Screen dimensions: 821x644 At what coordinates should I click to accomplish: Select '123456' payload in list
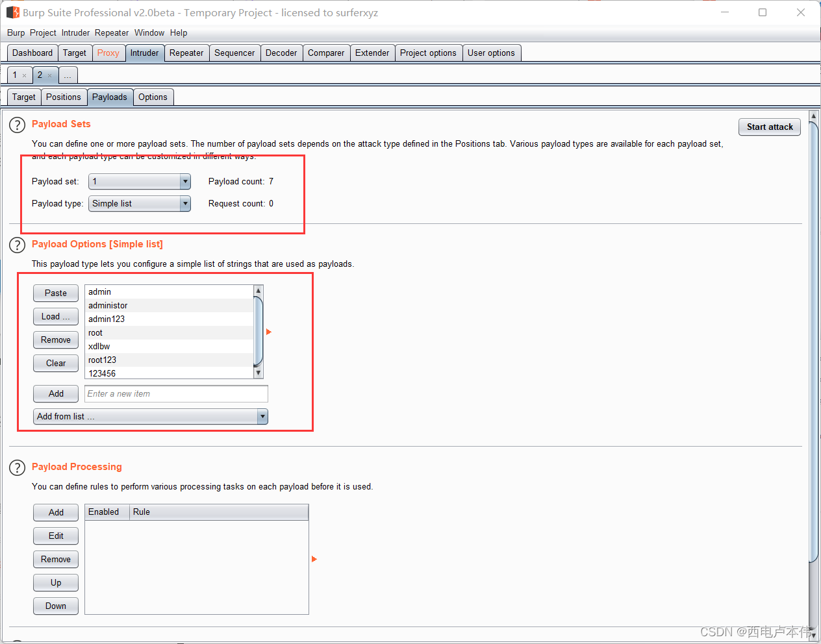pyautogui.click(x=169, y=373)
